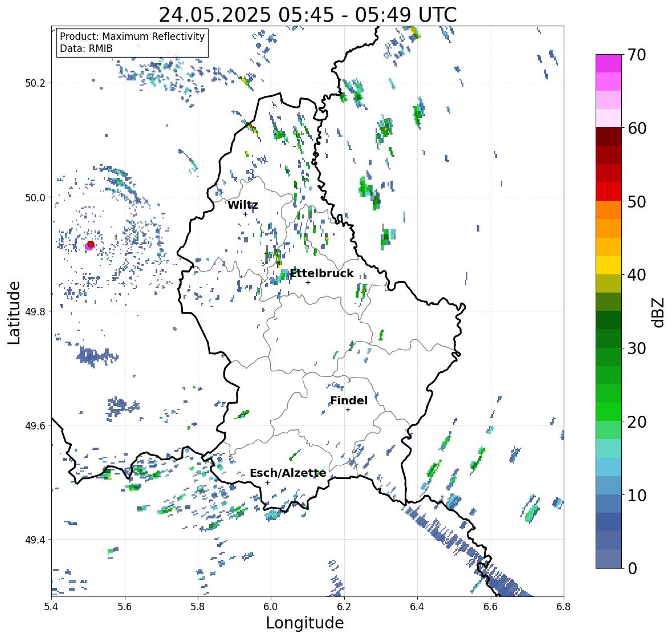672x637 pixels.
Task: Click the 5.4 longitude tick label
Action: pyautogui.click(x=51, y=607)
